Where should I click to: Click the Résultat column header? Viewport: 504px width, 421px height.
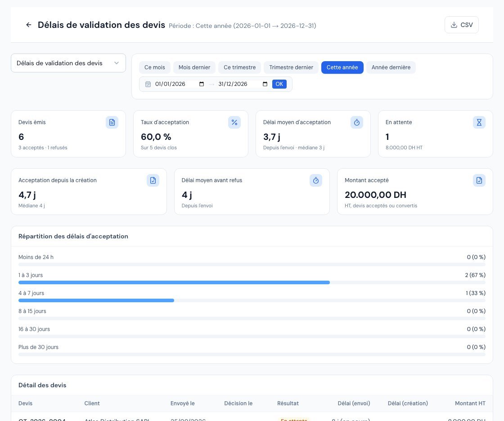288,403
